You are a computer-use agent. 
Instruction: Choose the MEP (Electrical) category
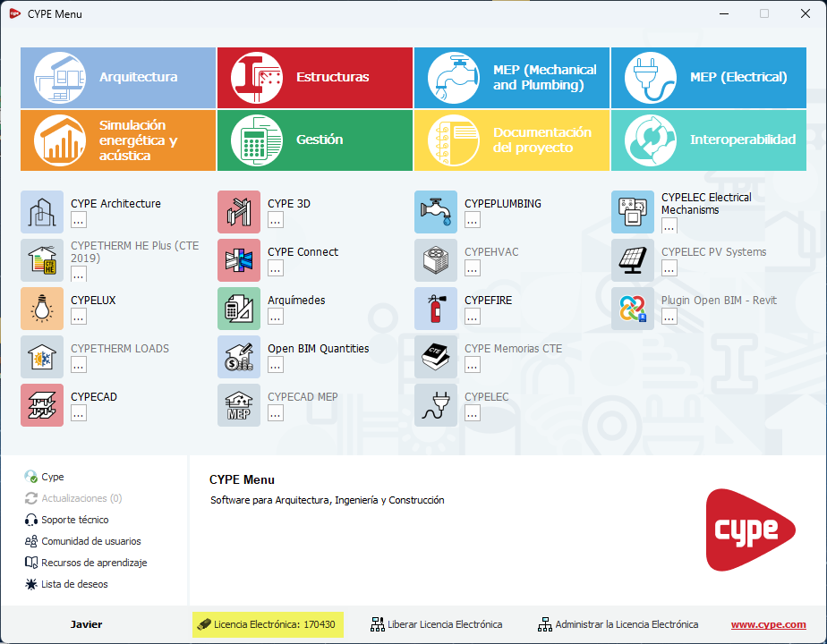tap(709, 78)
